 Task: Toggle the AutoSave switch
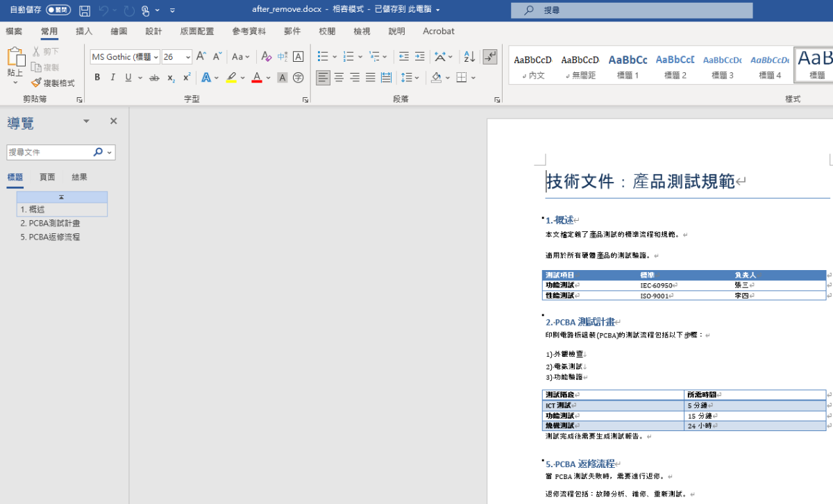coord(58,10)
